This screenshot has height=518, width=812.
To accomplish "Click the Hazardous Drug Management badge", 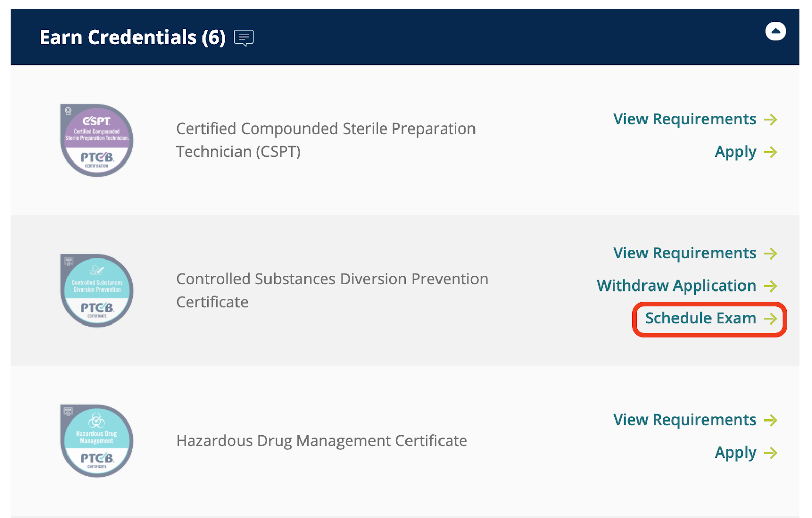I will pos(96,441).
